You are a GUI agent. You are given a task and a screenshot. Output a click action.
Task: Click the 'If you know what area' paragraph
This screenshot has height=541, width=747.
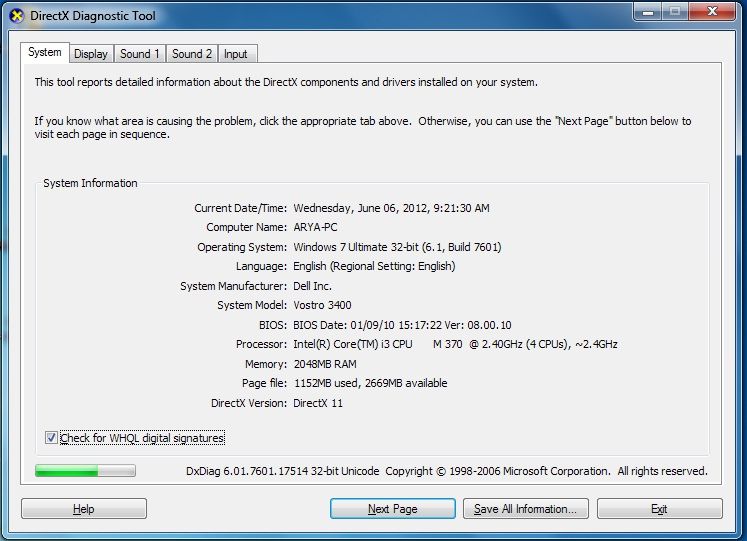click(363, 128)
